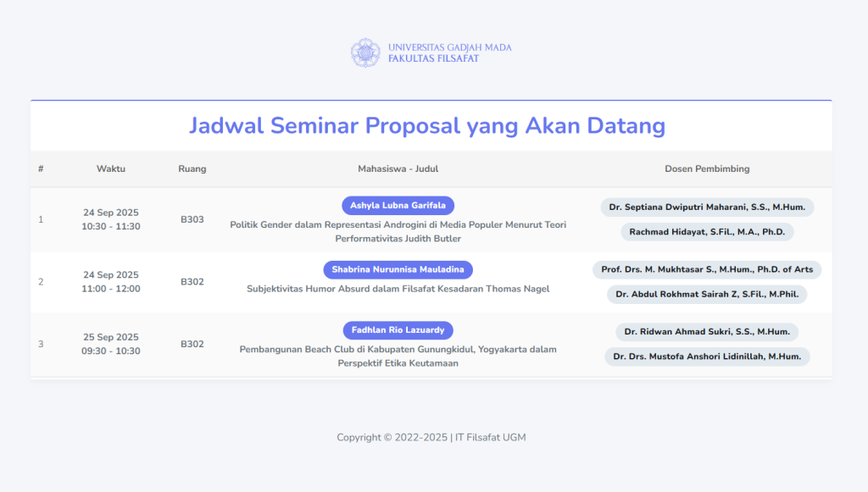Viewport: 868px width, 492px height.
Task: Open the Judith Butler proposal title
Action: click(x=399, y=232)
